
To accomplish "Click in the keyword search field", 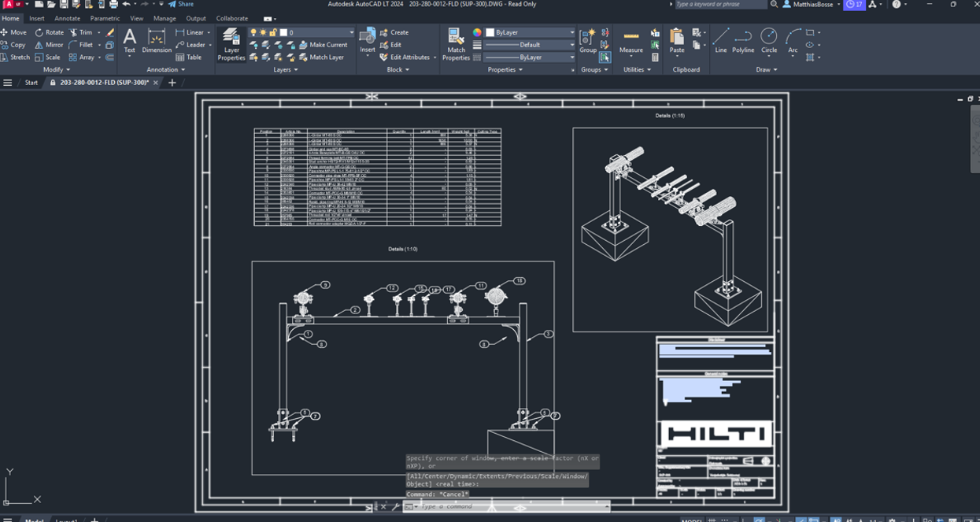I will pos(719,4).
